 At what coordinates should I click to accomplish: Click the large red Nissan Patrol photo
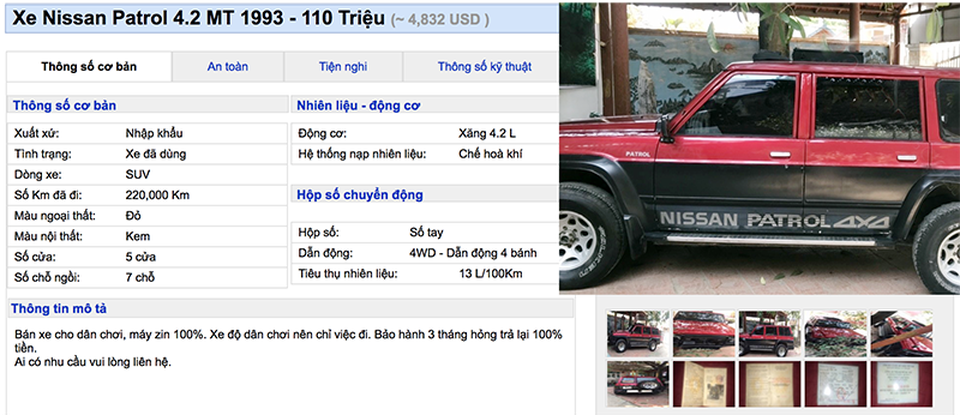click(x=759, y=148)
